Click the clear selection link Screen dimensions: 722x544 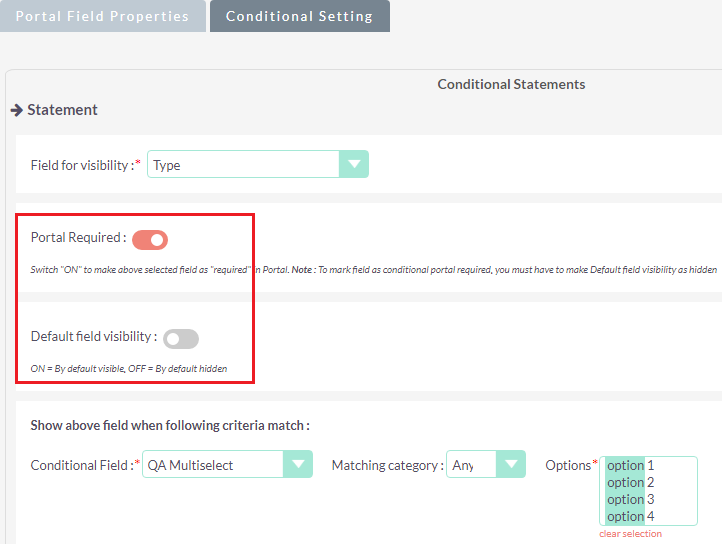pos(630,534)
